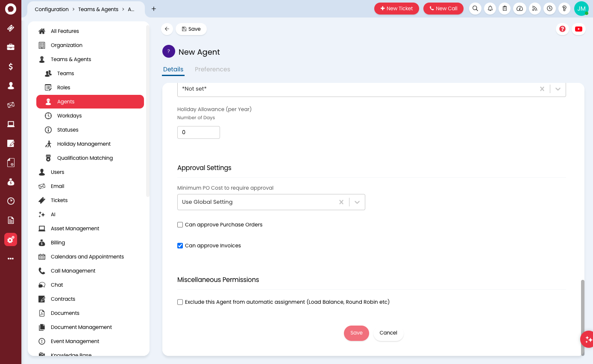Click the clipboard icon in top bar
The width and height of the screenshot is (593, 364).
pos(505,9)
